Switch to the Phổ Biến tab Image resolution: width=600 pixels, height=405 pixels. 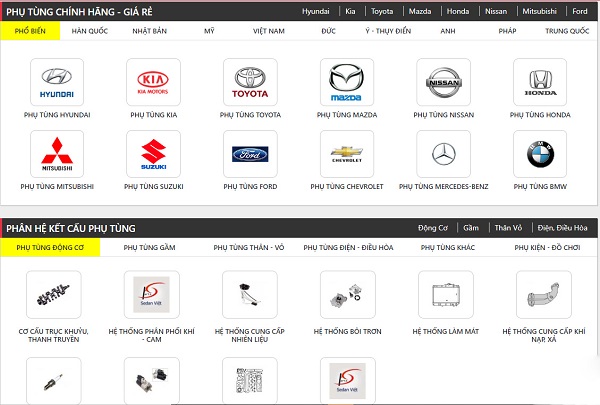[x=30, y=31]
